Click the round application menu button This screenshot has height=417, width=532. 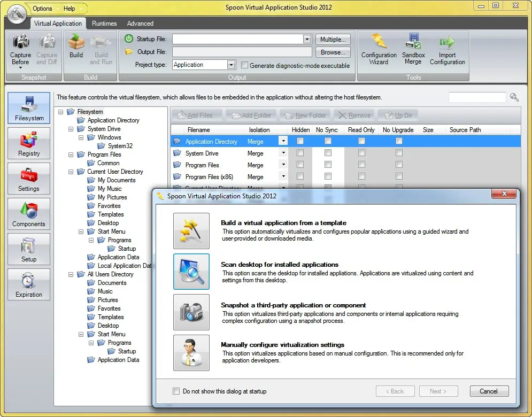tap(17, 14)
